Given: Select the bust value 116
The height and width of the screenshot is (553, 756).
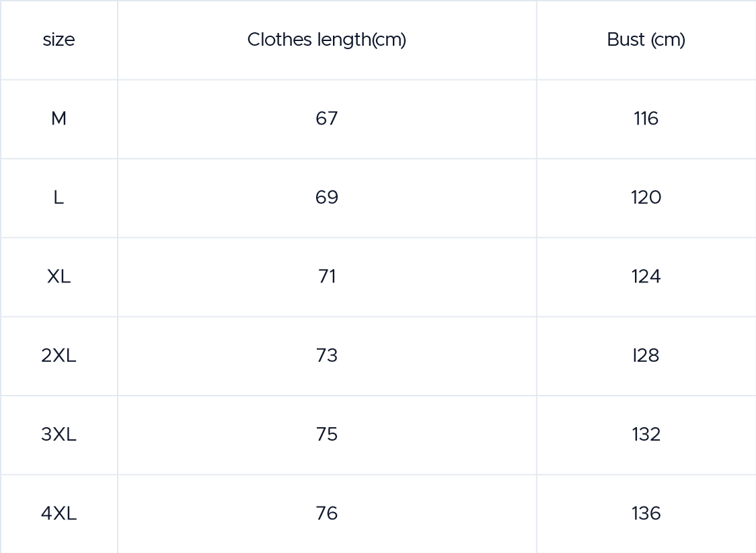Looking at the screenshot, I should (646, 119).
